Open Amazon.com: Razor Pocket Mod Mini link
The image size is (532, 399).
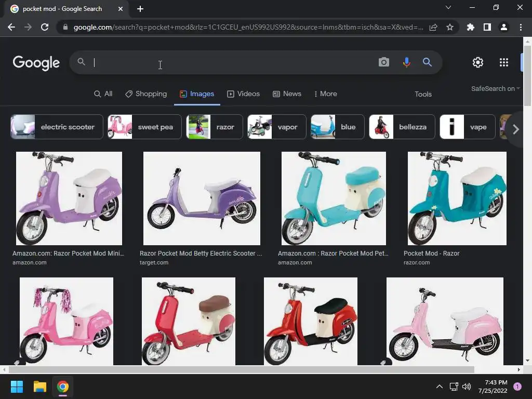[x=68, y=254]
